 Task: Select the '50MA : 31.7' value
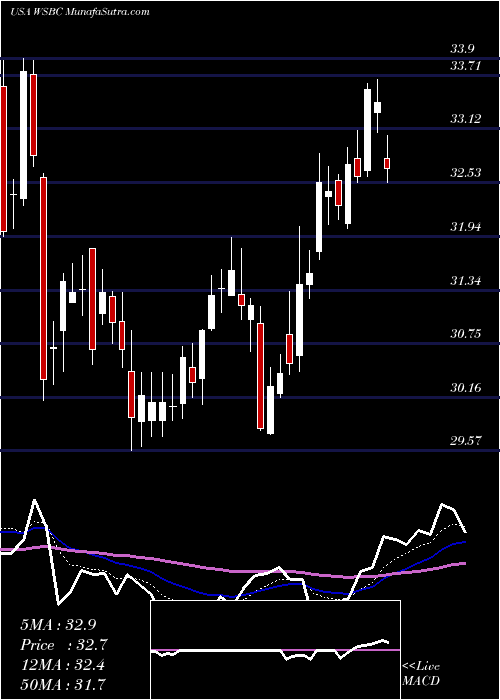pos(62,685)
